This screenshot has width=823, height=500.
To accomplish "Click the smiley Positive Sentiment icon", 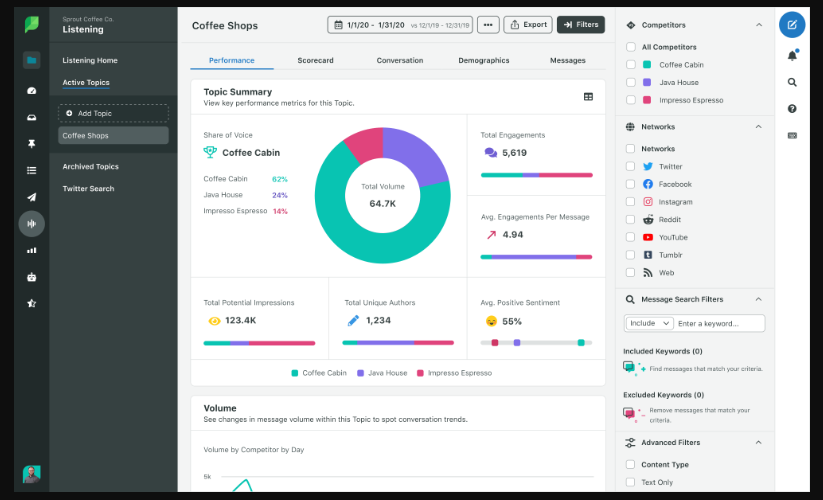I will click(491, 321).
